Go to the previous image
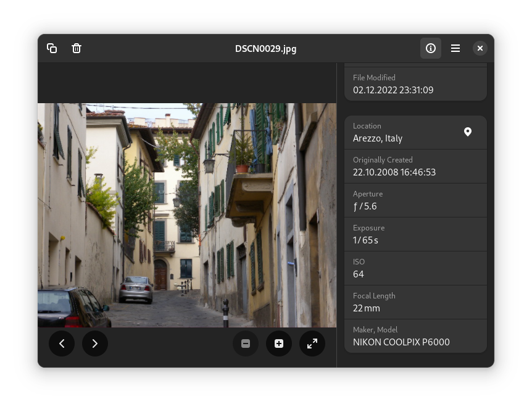The width and height of the screenshot is (532, 409). tap(62, 344)
